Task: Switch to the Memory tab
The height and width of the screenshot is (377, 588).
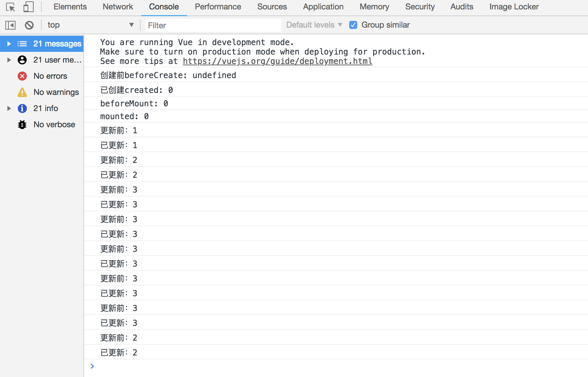Action: pyautogui.click(x=374, y=7)
